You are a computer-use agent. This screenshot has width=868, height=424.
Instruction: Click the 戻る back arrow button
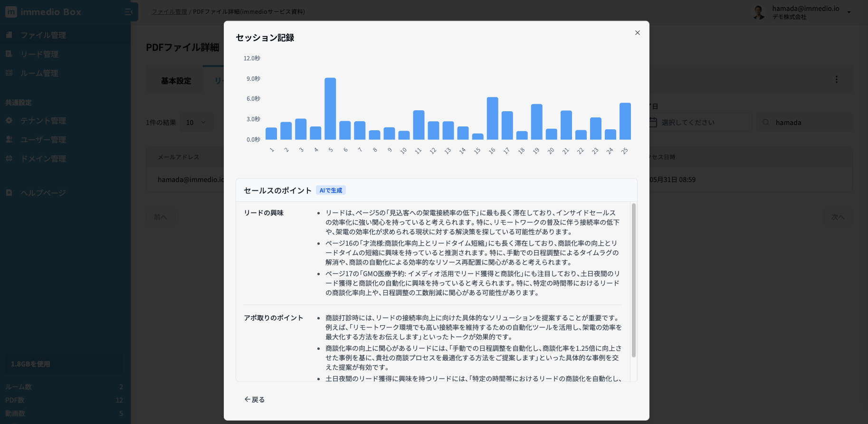[255, 399]
